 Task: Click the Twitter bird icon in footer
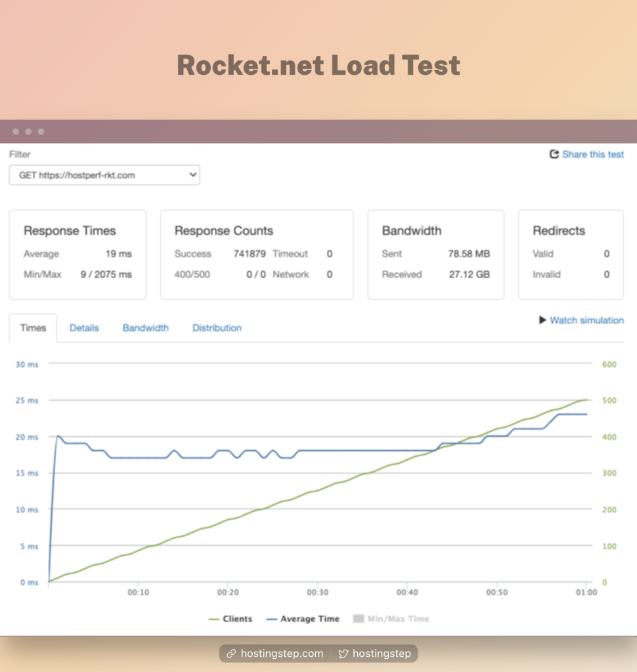pos(343,654)
